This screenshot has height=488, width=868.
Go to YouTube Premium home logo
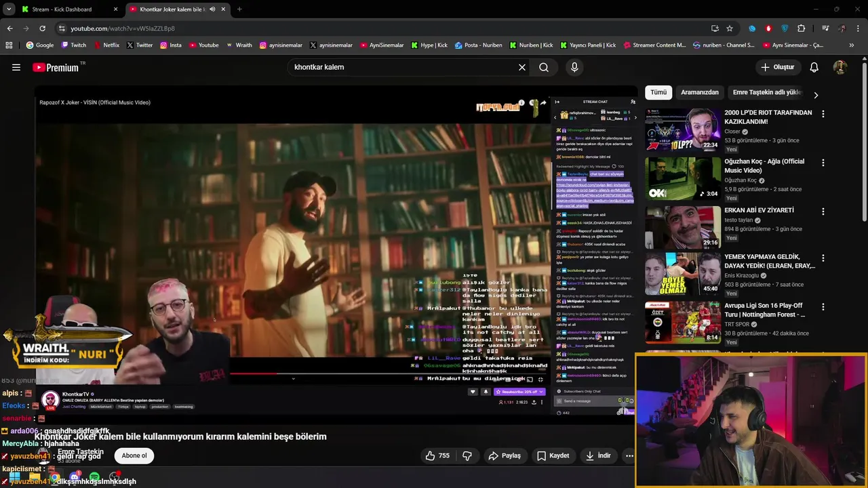point(58,67)
